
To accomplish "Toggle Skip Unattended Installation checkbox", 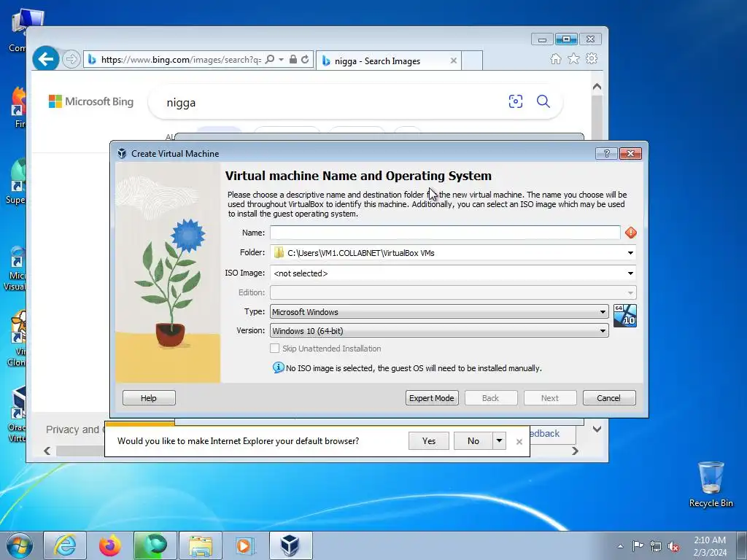I will pyautogui.click(x=274, y=349).
